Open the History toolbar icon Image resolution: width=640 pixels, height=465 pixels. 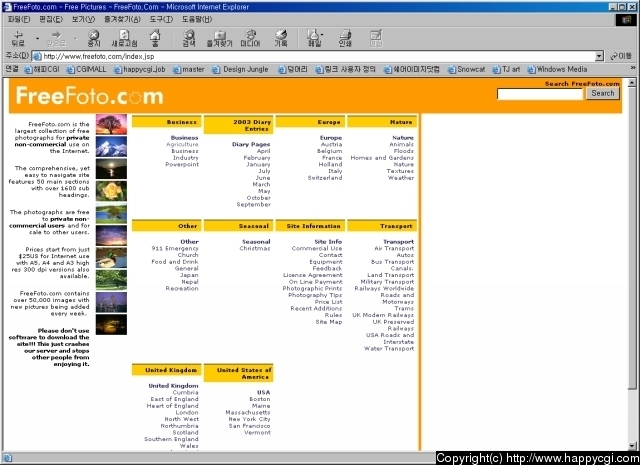(x=281, y=38)
